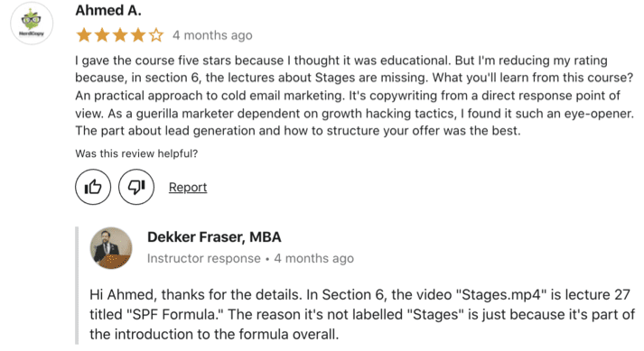Click the fourth gold rating star

(138, 35)
